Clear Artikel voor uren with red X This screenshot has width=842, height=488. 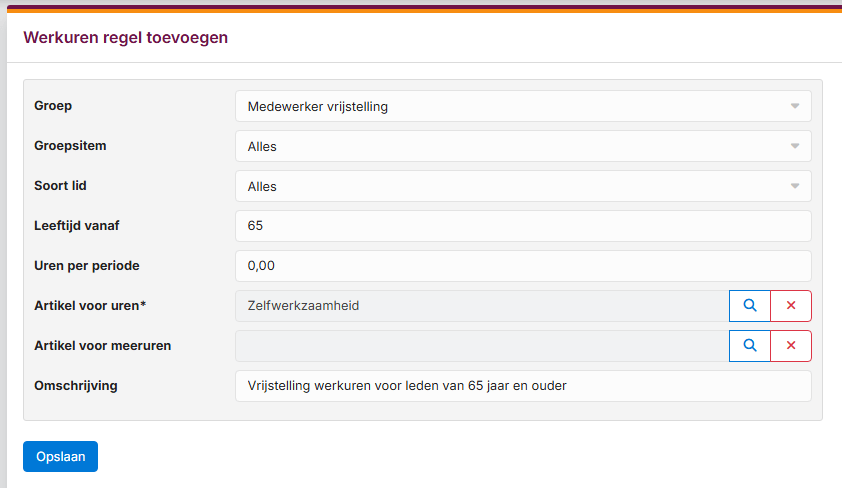click(791, 305)
